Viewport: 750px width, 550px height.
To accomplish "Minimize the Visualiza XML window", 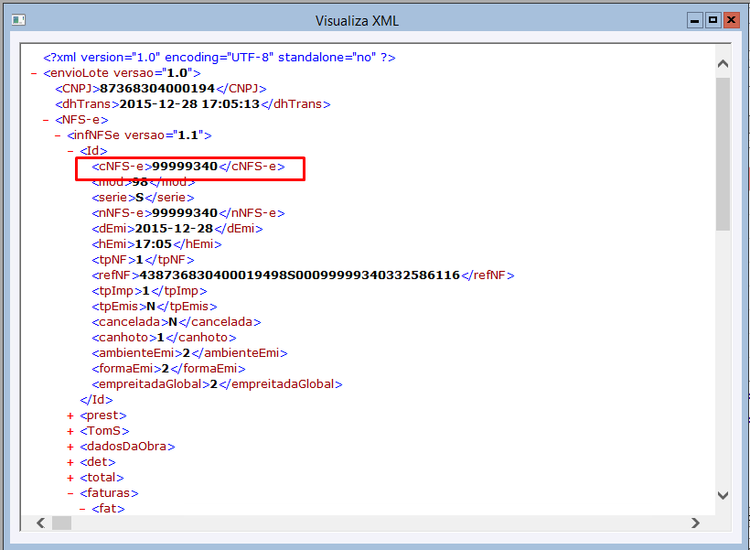I will 695,21.
